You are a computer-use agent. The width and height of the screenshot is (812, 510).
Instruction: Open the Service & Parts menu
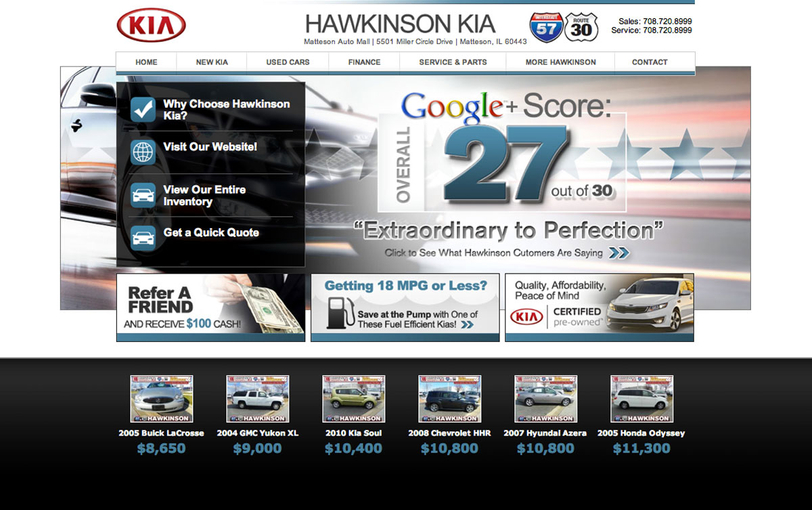(x=453, y=62)
